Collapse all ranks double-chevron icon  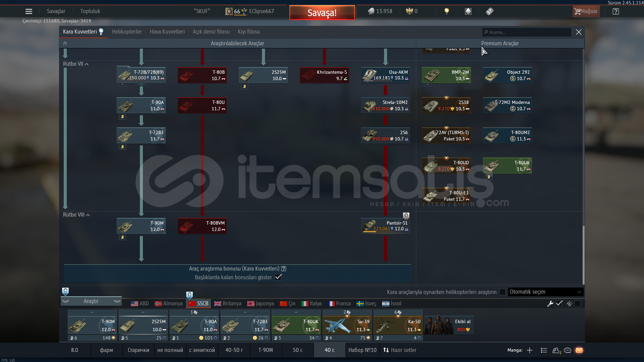65,44
